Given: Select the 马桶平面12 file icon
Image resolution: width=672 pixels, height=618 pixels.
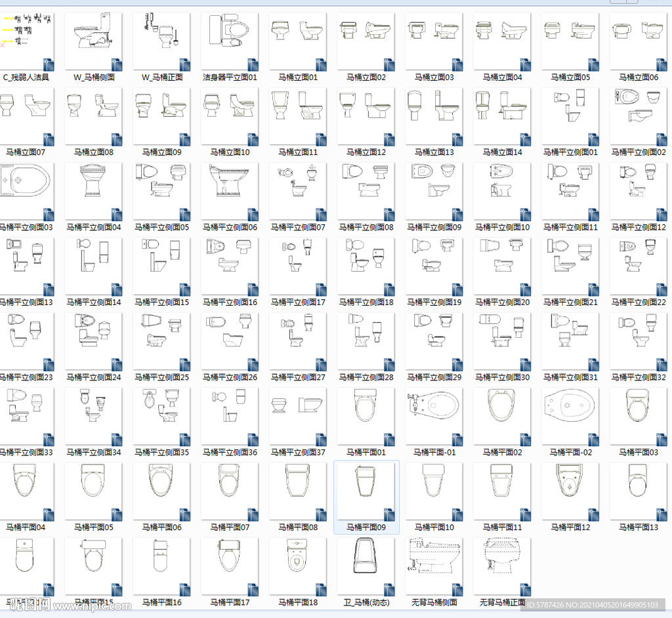Looking at the screenshot, I should [x=571, y=491].
